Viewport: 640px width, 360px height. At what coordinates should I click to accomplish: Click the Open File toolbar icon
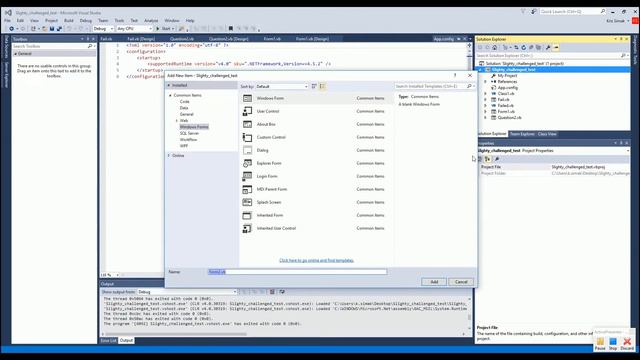(x=44, y=29)
